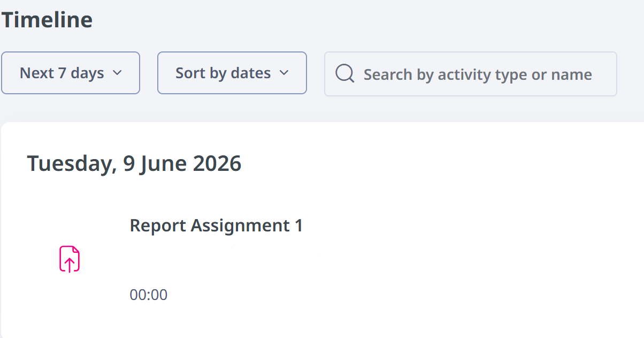Focus the Search by activity type or name field
644x338 pixels.
(471, 74)
